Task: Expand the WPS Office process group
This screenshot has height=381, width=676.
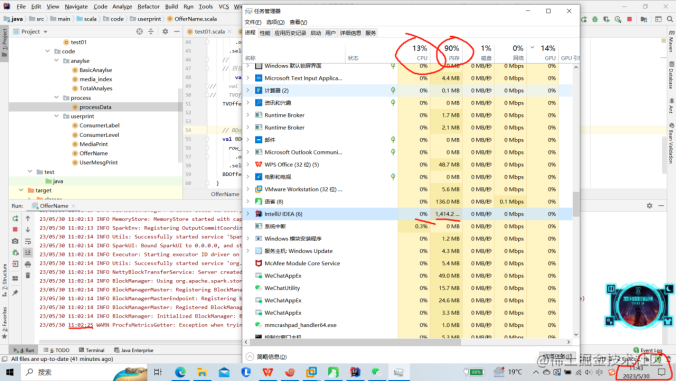Action: pyautogui.click(x=248, y=164)
